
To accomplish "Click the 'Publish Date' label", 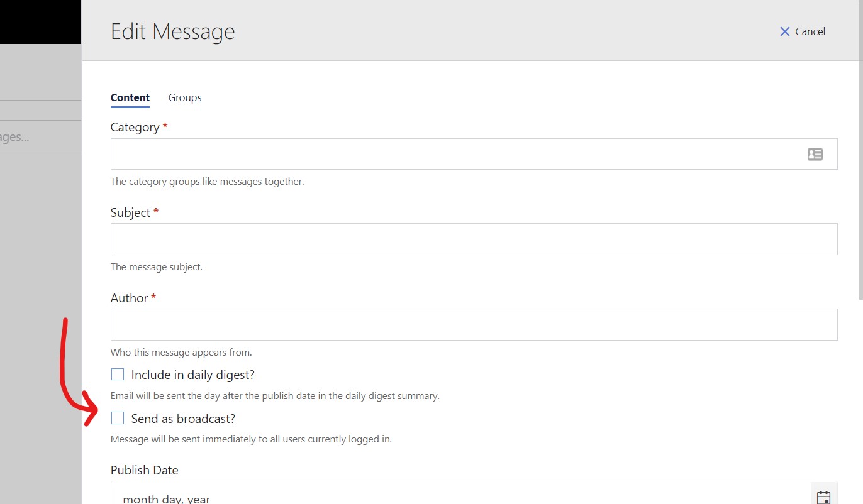I will click(144, 470).
